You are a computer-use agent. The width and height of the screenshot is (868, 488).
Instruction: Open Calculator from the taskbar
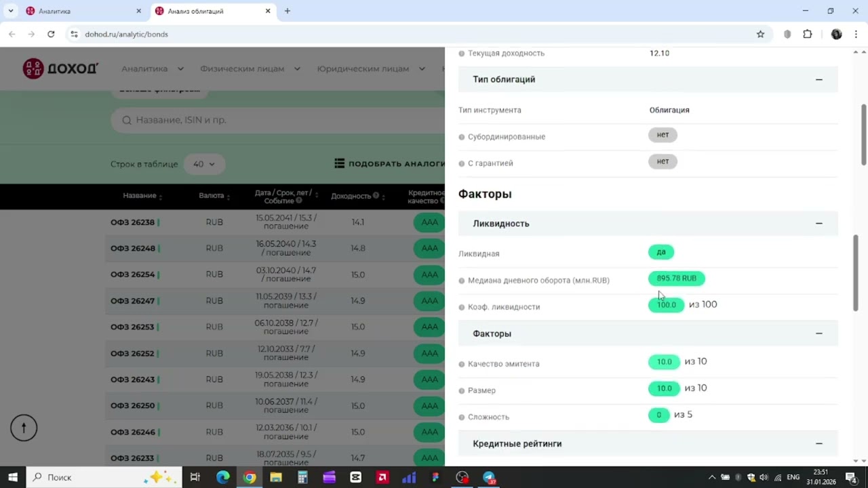pos(302,477)
